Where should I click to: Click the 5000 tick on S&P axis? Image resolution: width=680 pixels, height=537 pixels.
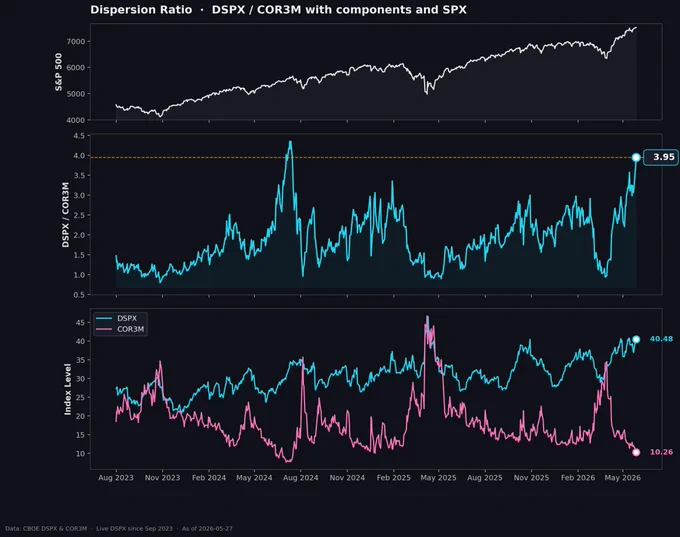pos(75,94)
